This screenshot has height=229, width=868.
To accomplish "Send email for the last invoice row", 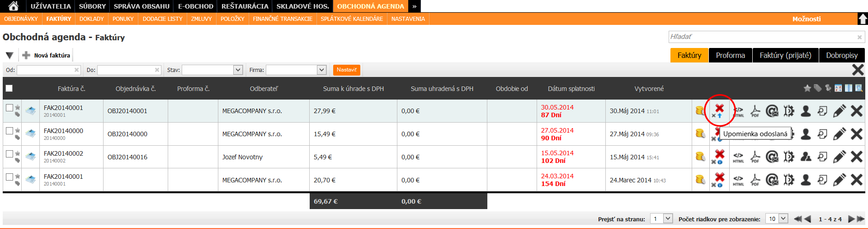I will (x=772, y=180).
